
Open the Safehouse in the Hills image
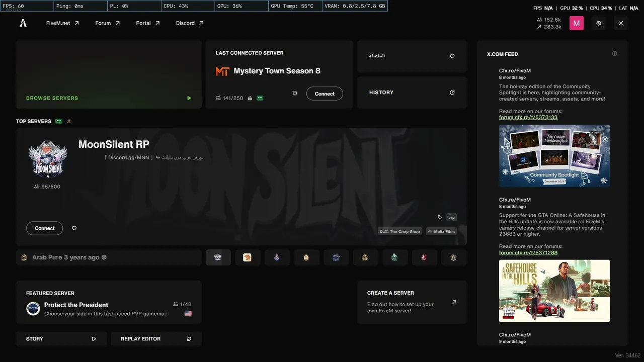point(554,291)
